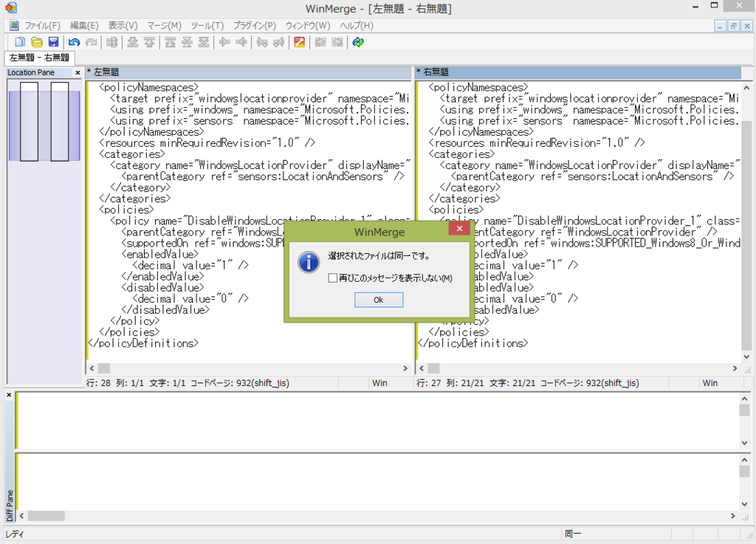Click left pane horizontal scrollbar right arrow
Viewport: 756px width, 544px height.
405,368
